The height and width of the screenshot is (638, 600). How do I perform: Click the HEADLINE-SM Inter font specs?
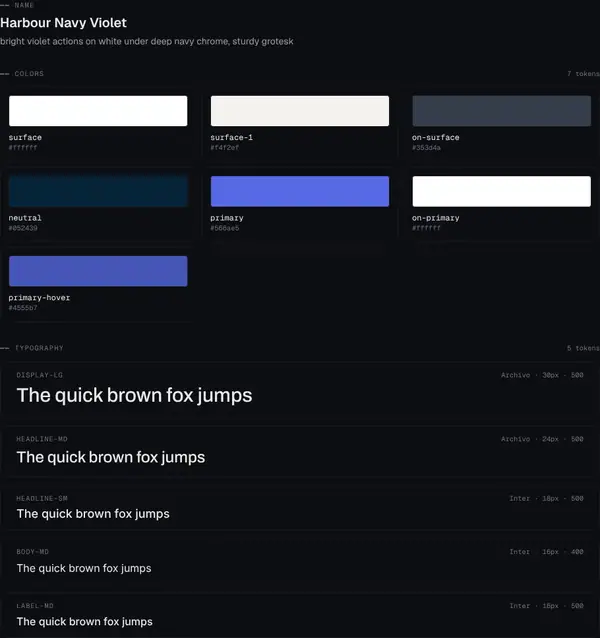(546, 498)
